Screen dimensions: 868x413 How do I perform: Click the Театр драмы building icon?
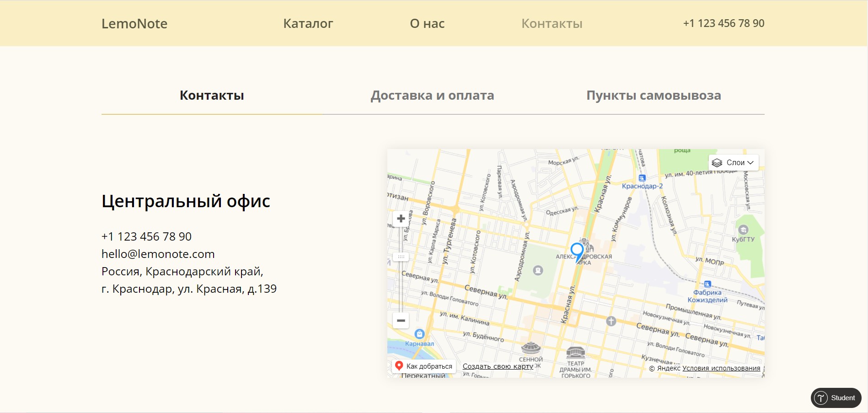click(576, 353)
